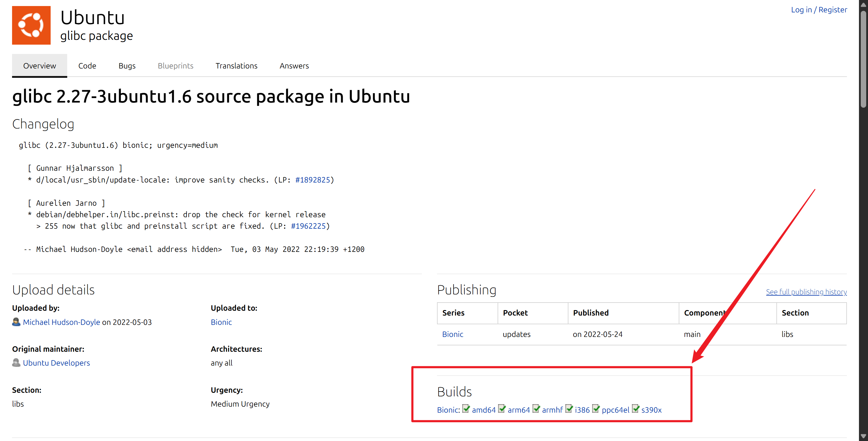Open the Bugs tab
The width and height of the screenshot is (868, 441).
127,66
